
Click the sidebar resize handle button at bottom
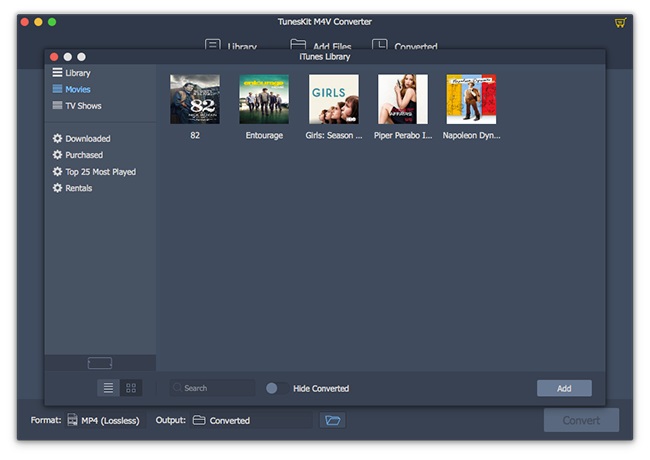point(100,363)
